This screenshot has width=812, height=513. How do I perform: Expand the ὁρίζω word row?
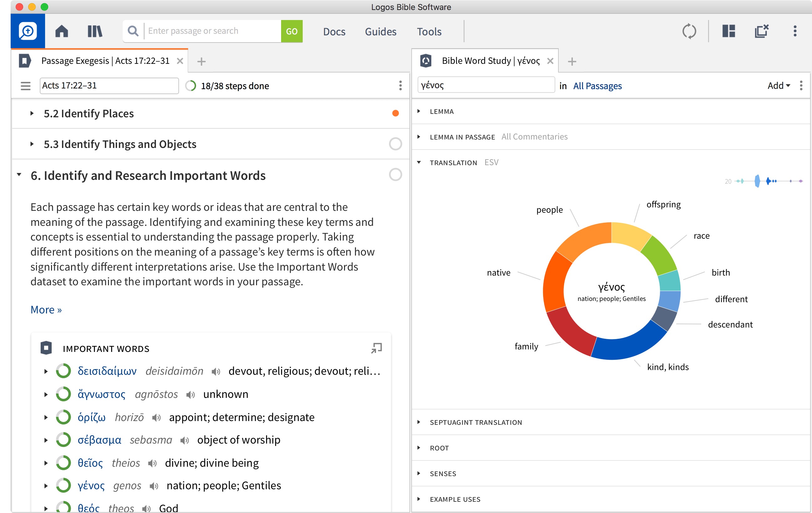[46, 418]
